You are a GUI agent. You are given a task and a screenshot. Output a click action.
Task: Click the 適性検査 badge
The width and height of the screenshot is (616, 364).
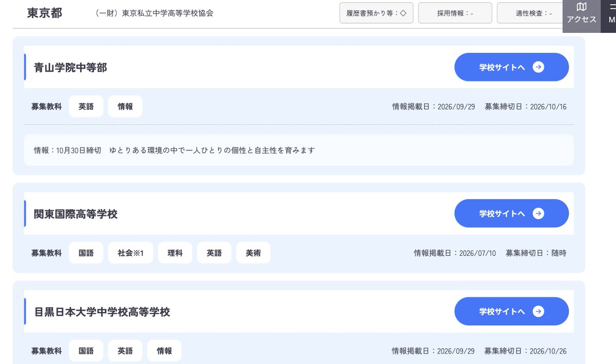530,13
